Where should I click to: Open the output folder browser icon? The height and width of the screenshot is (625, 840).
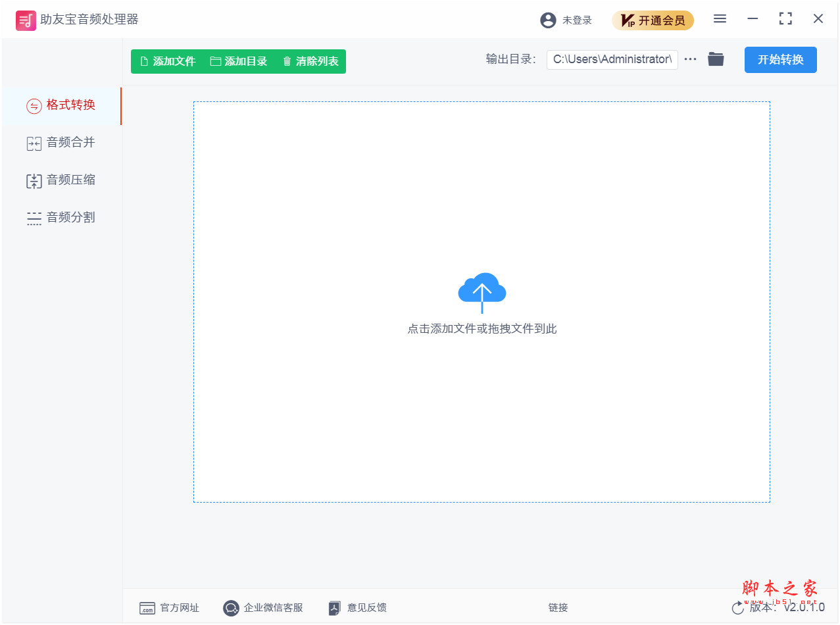tap(716, 59)
